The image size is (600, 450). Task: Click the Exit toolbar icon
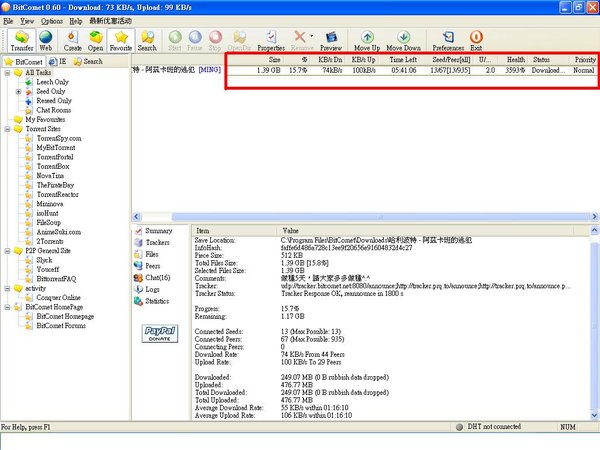click(476, 40)
